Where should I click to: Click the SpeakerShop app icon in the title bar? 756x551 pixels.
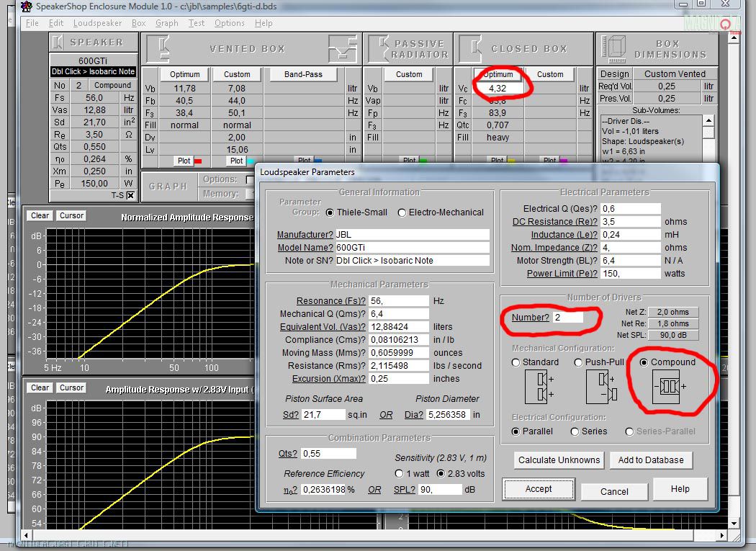[27, 6]
